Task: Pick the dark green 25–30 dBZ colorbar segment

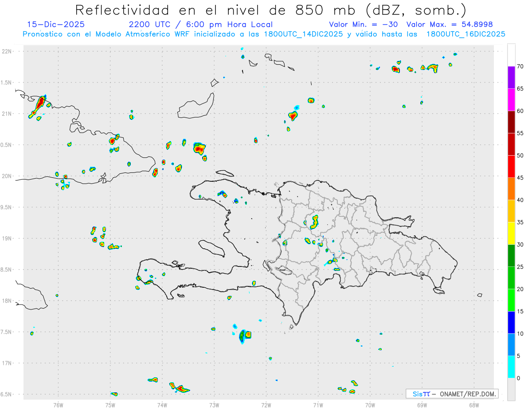Action: [x=511, y=256]
